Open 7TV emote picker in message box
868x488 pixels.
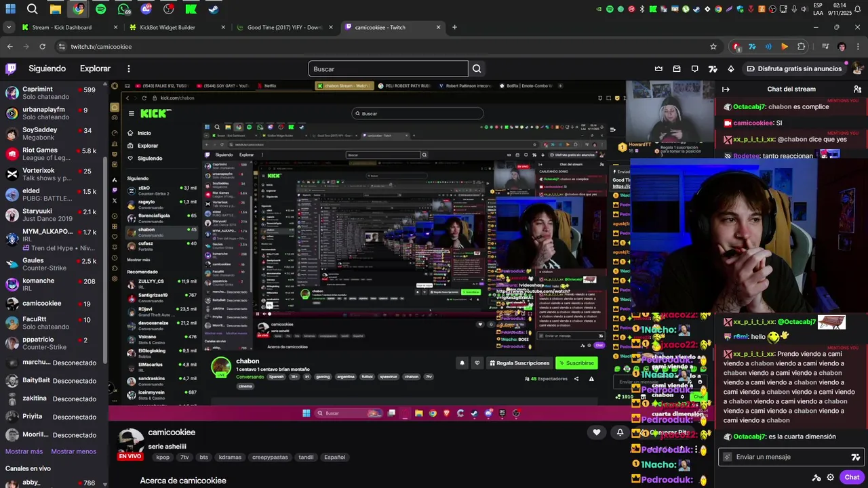point(856,457)
